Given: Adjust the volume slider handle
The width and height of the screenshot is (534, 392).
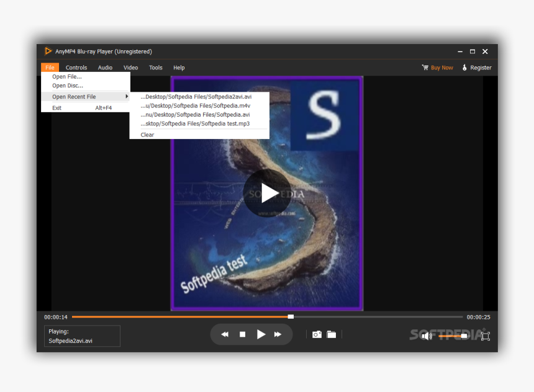Looking at the screenshot, I should (463, 336).
